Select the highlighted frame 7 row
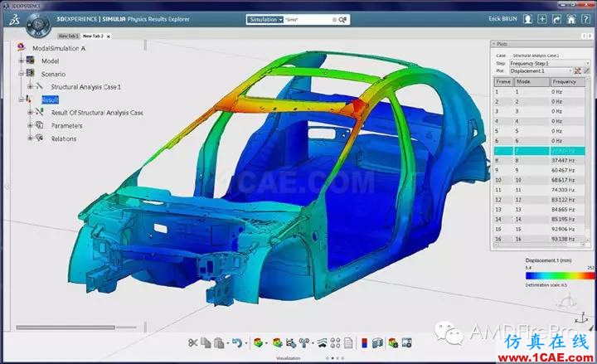This screenshot has width=597, height=364. [x=540, y=151]
